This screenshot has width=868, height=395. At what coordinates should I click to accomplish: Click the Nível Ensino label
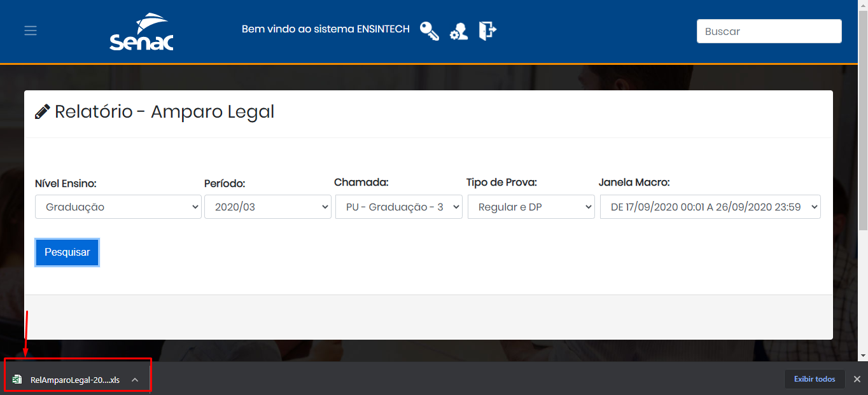click(x=66, y=184)
